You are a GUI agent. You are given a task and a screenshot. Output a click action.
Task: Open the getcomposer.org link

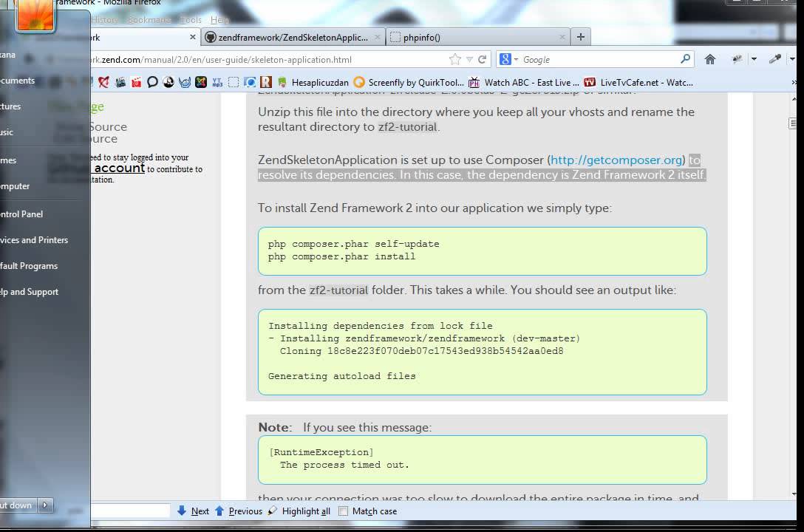616,160
